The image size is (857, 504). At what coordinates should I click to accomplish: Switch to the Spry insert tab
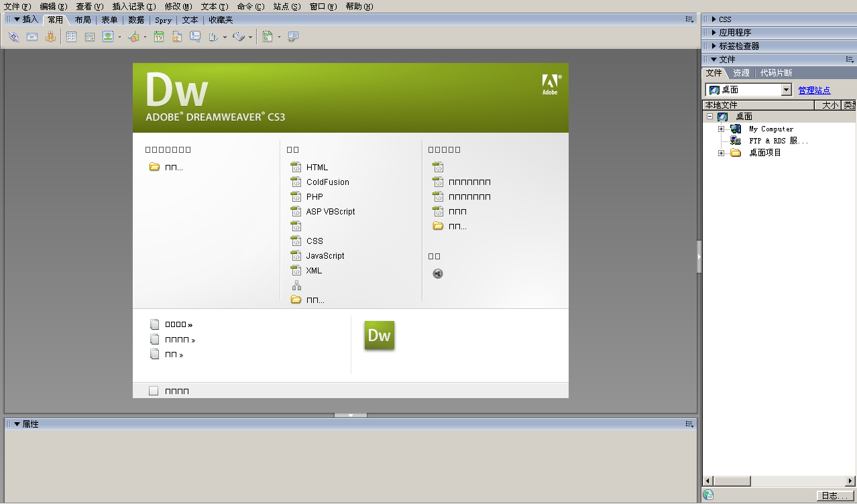click(163, 20)
